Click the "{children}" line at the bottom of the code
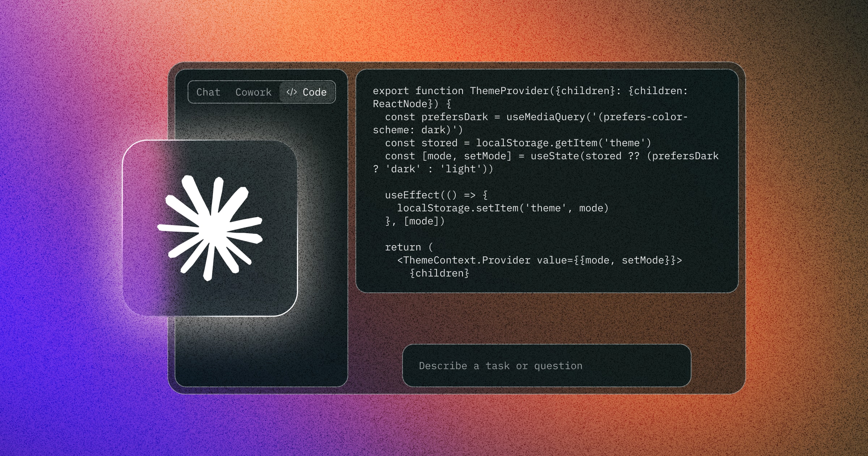 [x=439, y=273]
